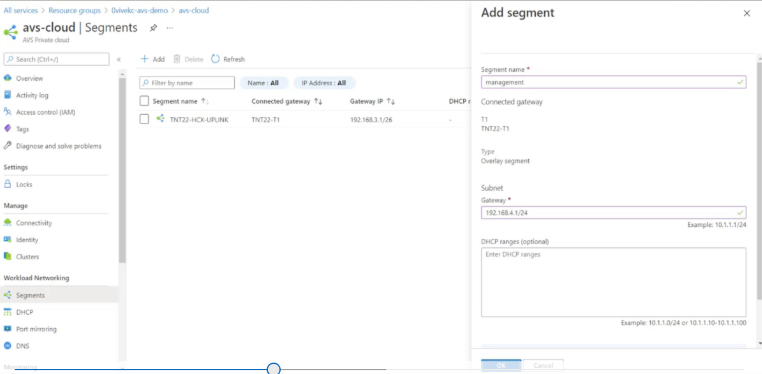Click the Identity icon in sidebar

[7, 239]
